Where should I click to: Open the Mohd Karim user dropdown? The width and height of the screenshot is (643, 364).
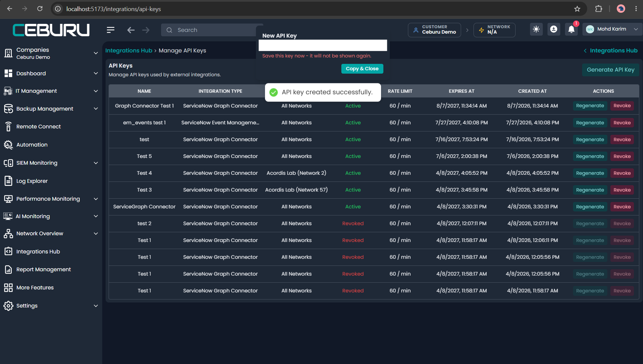[612, 29]
